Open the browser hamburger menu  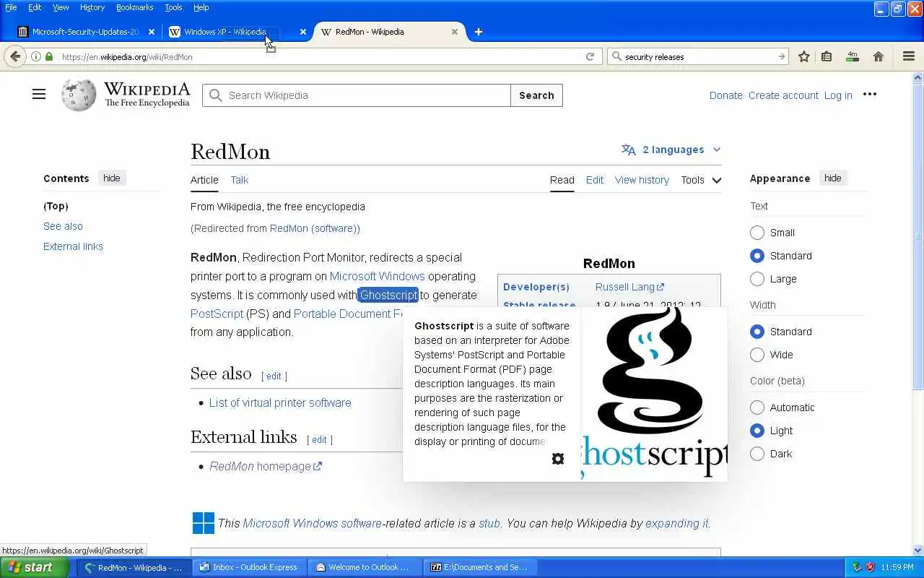909,56
